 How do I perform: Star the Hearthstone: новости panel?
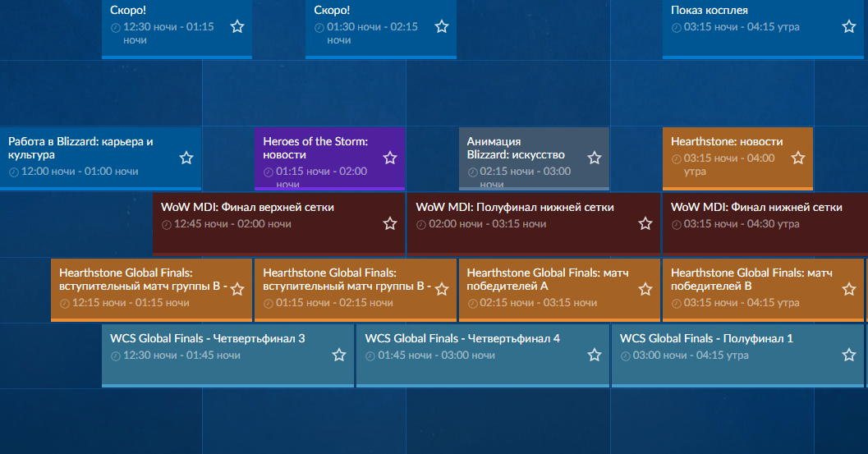tap(798, 158)
